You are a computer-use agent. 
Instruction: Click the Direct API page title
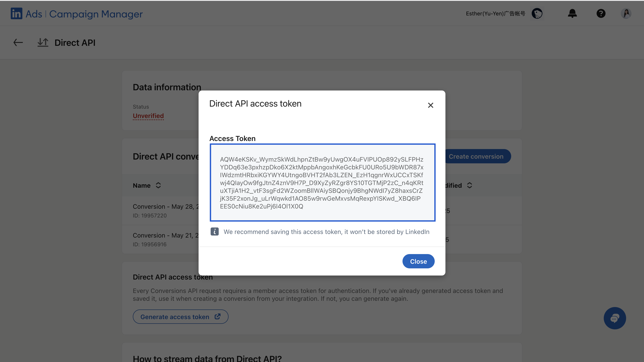click(x=75, y=43)
